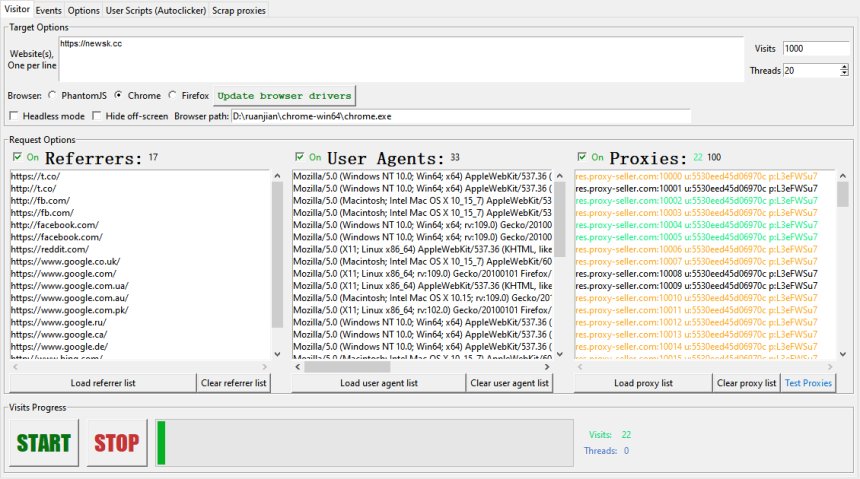Click the Test Proxies link

click(x=808, y=383)
